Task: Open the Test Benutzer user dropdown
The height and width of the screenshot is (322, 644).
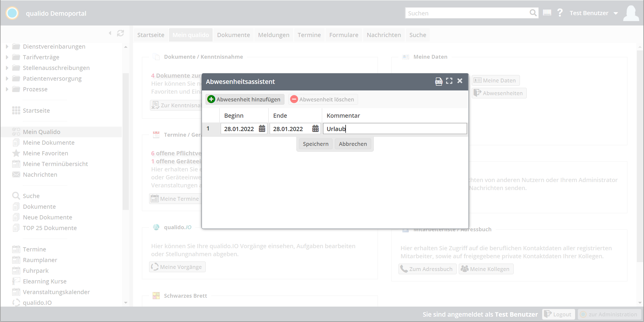Action: (594, 13)
